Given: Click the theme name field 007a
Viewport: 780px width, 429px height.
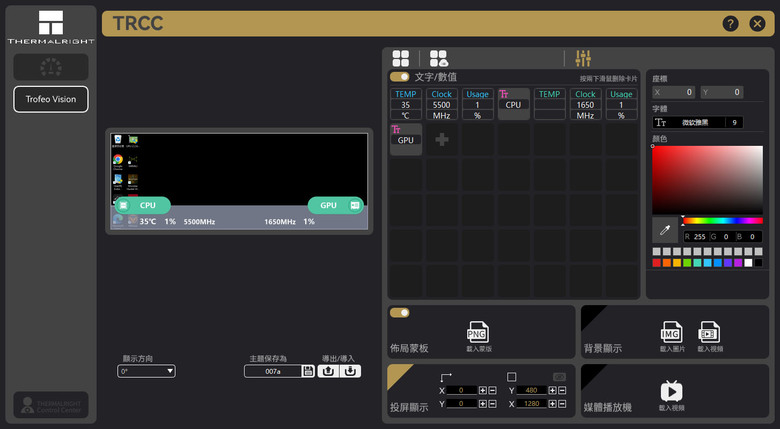Looking at the screenshot, I should [x=273, y=371].
